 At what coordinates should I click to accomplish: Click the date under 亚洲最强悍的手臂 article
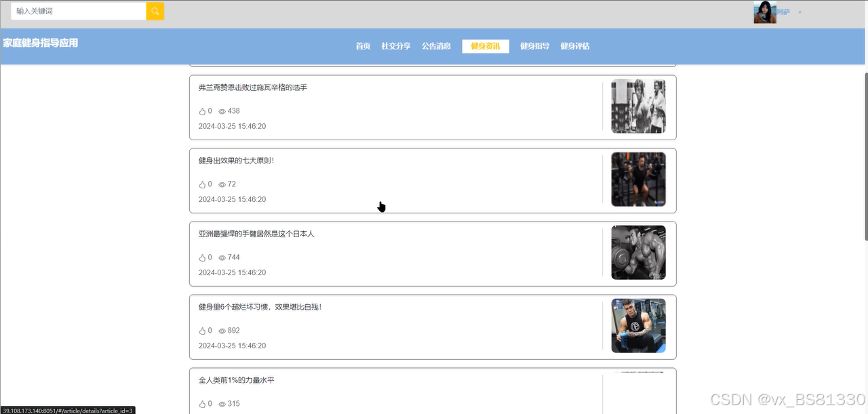tap(232, 272)
